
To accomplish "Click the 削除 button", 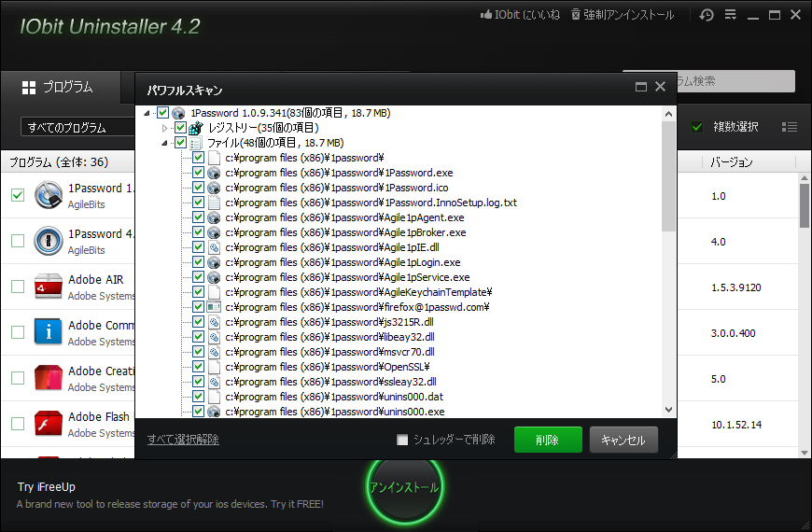I will pos(548,440).
